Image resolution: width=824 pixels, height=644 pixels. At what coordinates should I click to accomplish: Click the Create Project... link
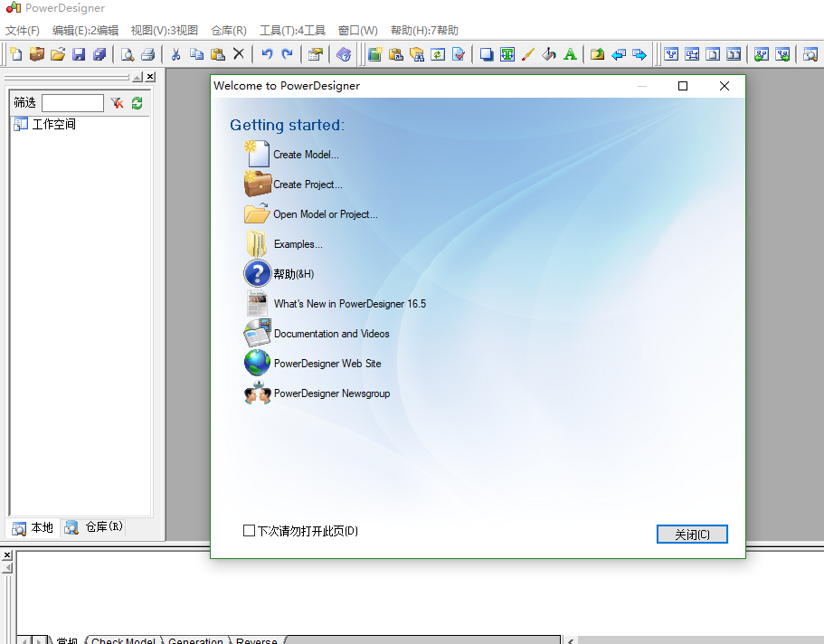[308, 185]
